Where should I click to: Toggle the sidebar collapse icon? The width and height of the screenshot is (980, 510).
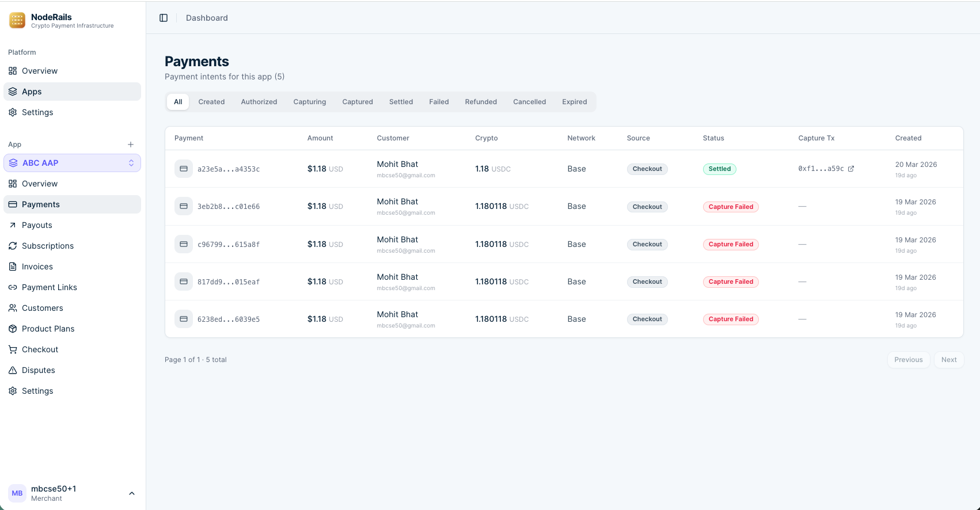[164, 18]
